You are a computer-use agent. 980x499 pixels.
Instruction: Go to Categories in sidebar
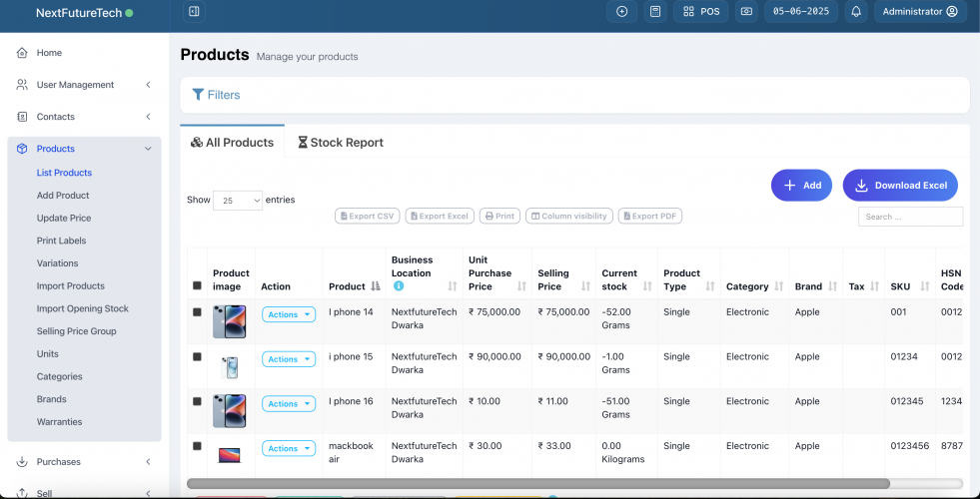coord(59,376)
